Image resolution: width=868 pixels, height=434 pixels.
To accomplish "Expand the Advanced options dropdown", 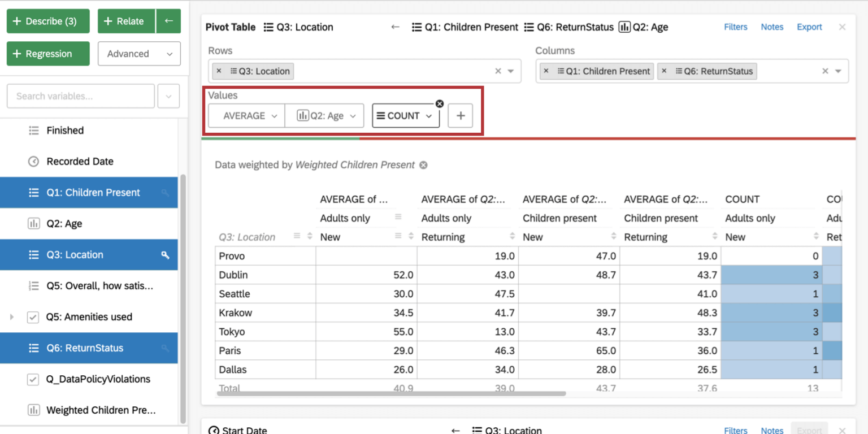I will click(139, 53).
